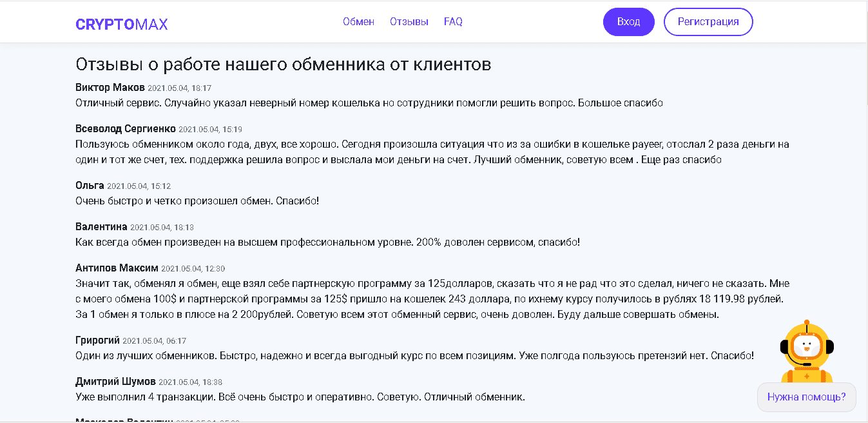Click the 18:17 timestamp on Виктор Маков's review

coord(179,88)
